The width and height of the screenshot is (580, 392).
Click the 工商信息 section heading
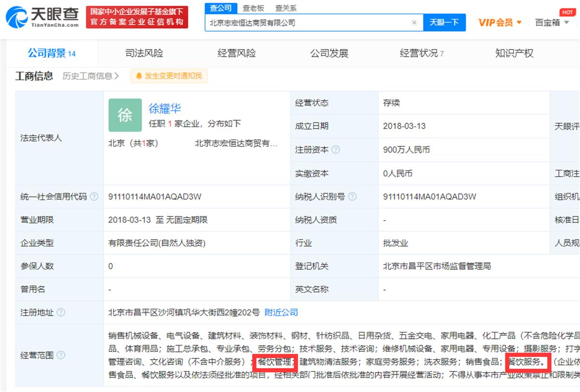34,76
